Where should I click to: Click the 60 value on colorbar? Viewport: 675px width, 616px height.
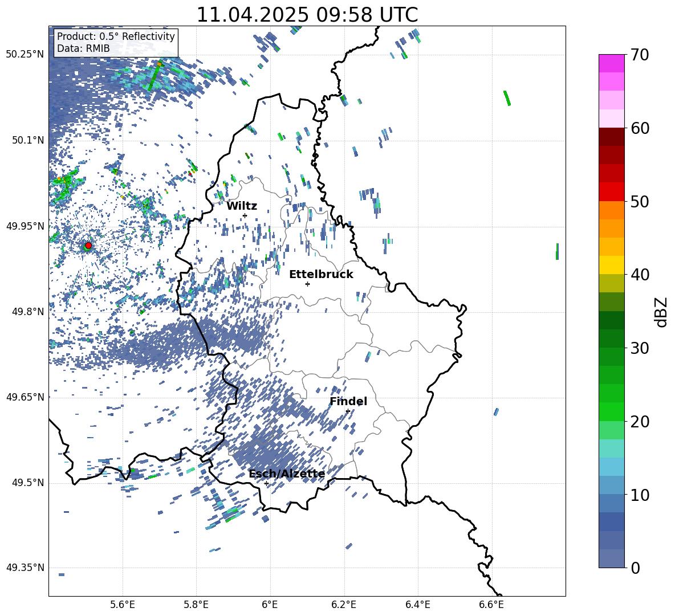(x=640, y=128)
